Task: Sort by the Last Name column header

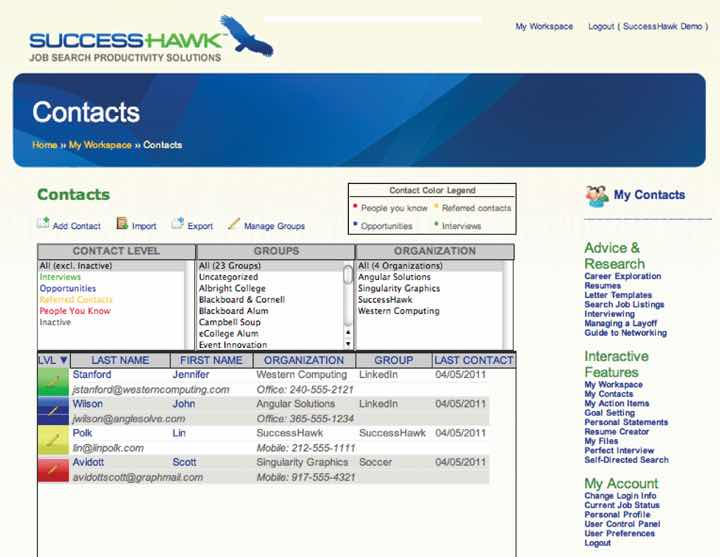Action: tap(120, 360)
